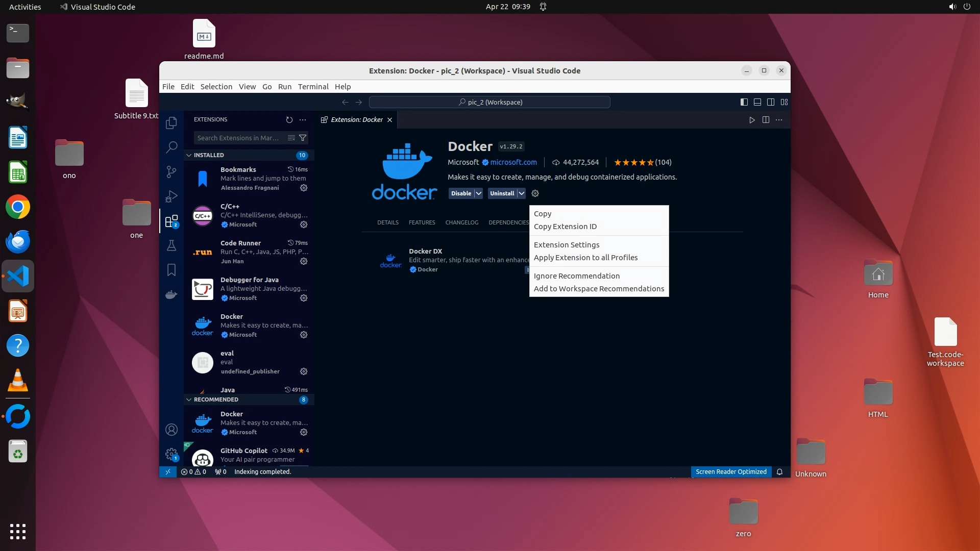Open the microsoft.com publisher link
This screenshot has height=551, width=980.
[x=513, y=162]
